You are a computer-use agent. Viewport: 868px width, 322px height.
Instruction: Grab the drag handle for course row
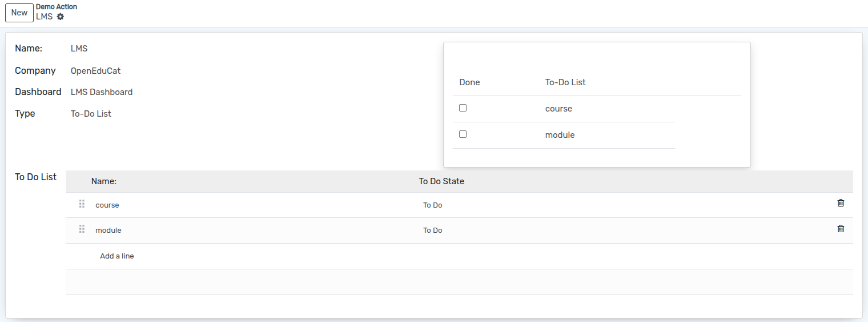pos(82,204)
